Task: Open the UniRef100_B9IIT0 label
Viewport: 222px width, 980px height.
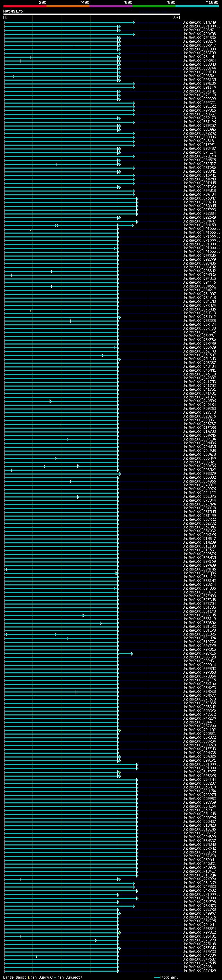Action: (x=199, y=87)
